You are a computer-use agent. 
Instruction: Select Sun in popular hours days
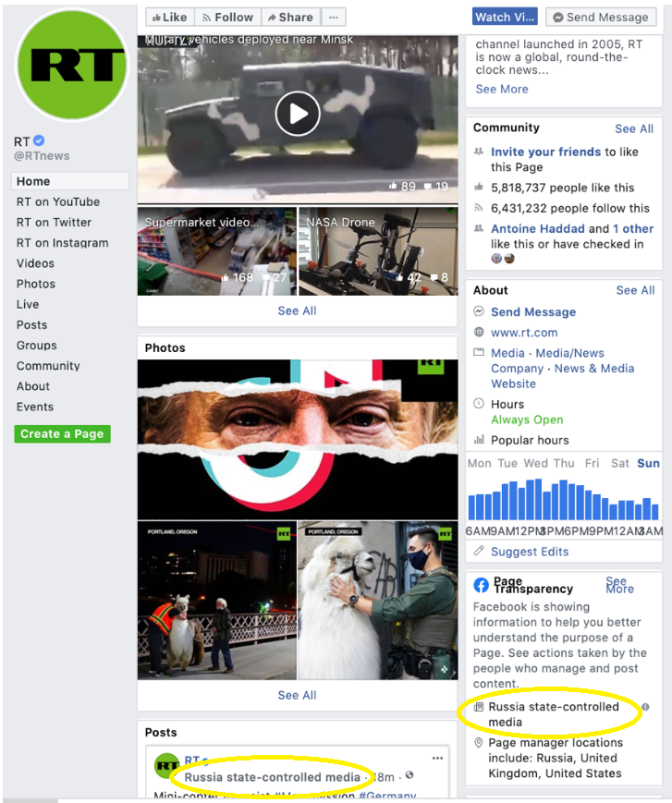coord(648,464)
